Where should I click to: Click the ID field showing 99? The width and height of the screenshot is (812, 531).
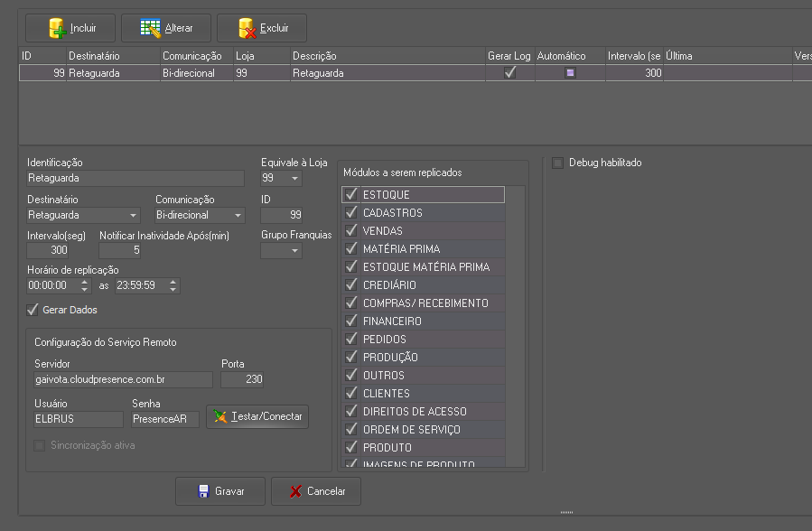[x=282, y=215]
